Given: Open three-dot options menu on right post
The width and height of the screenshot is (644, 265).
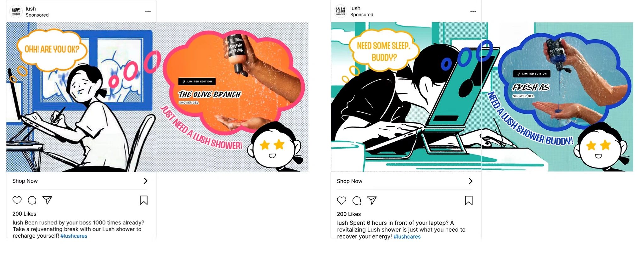Looking at the screenshot, I should pos(473,11).
